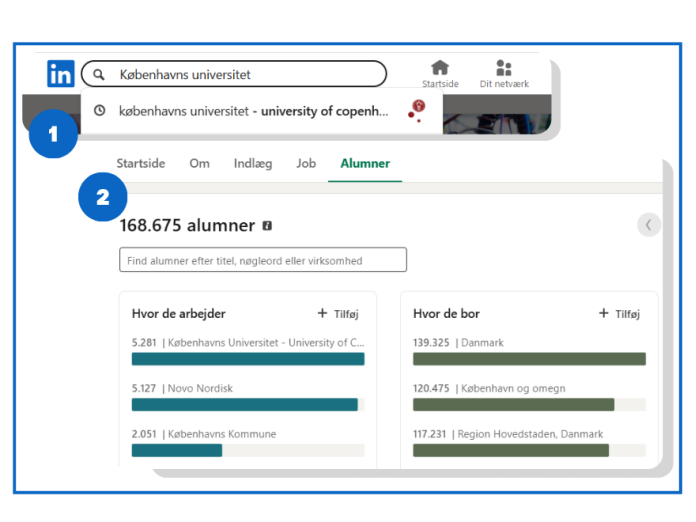Click the 168.675 alumner heading
This screenshot has width=696, height=522.
pos(187,225)
